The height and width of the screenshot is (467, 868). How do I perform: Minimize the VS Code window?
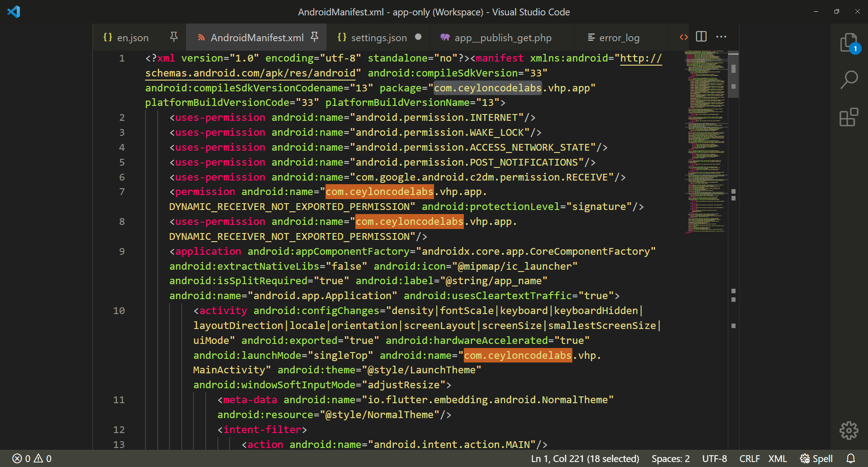(x=816, y=12)
